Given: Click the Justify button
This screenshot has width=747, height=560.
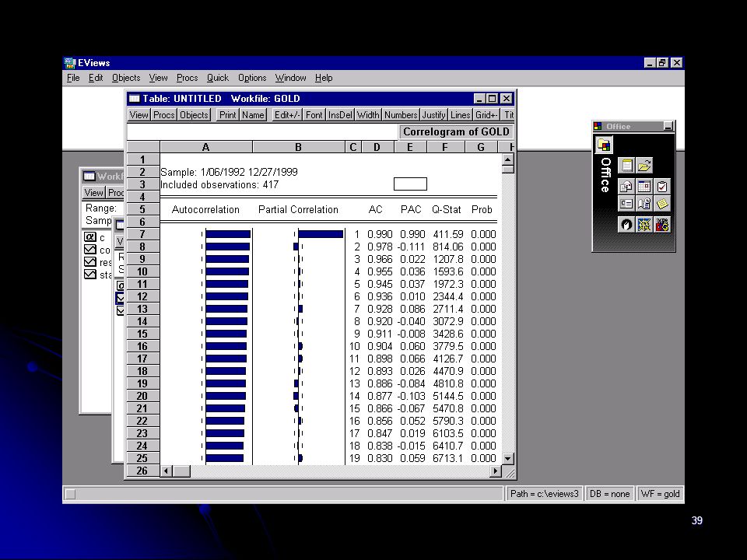Looking at the screenshot, I should pyautogui.click(x=433, y=115).
